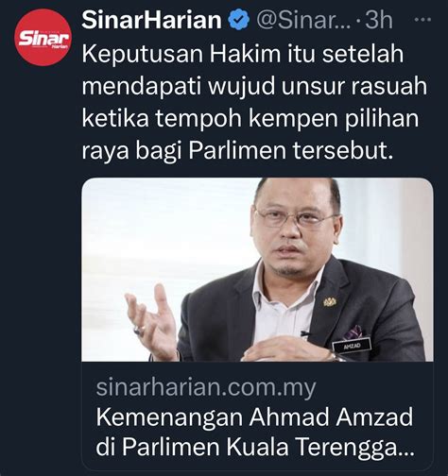Image resolution: width=448 pixels, height=476 pixels.
Task: Open the 3h timestamp permalink
Action: click(x=379, y=20)
